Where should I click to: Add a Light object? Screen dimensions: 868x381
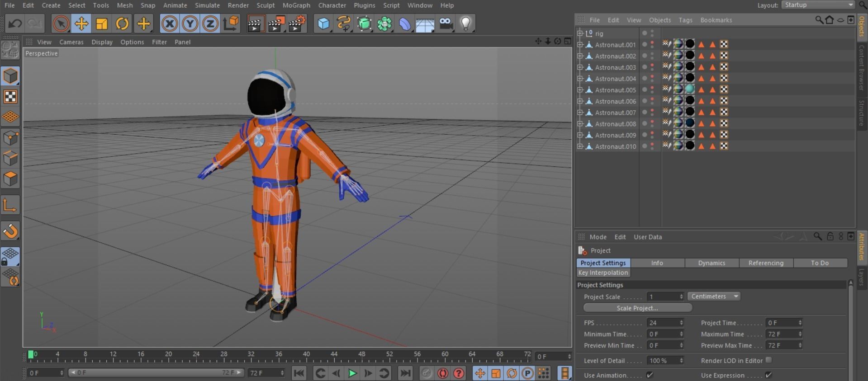click(466, 24)
